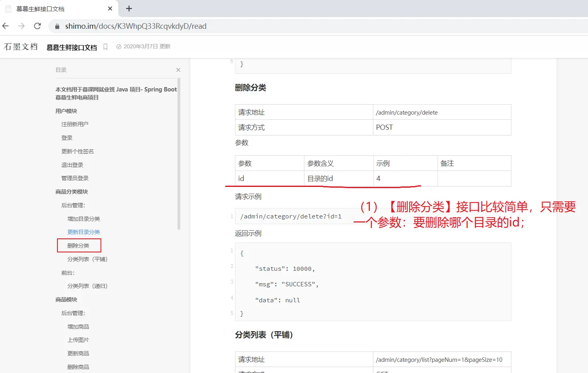
Task: Open the highlighted 更新目录分类 link
Action: pos(84,232)
